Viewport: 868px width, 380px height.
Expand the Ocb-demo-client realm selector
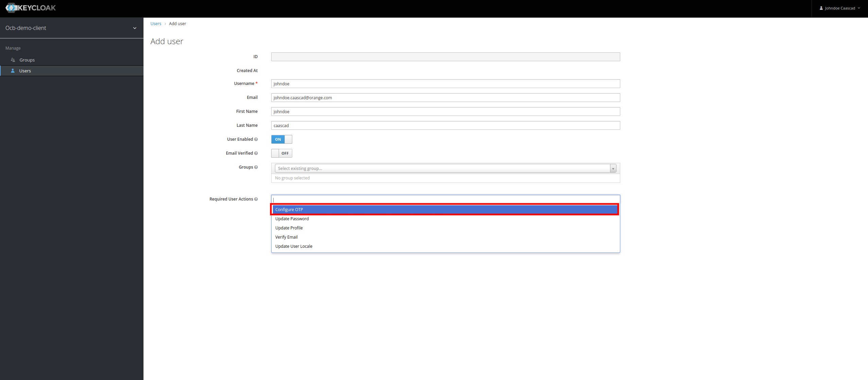pos(71,28)
